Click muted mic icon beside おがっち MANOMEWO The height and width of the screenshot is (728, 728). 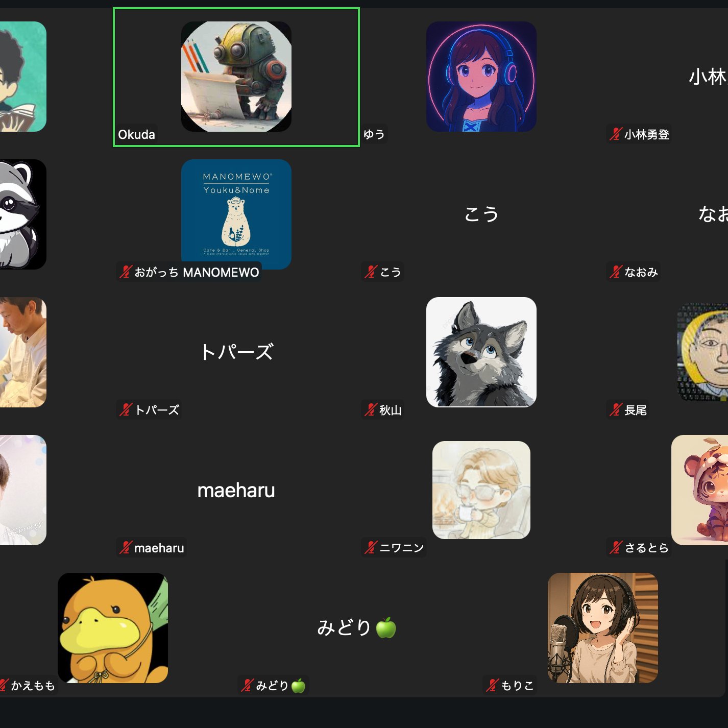[x=126, y=272]
